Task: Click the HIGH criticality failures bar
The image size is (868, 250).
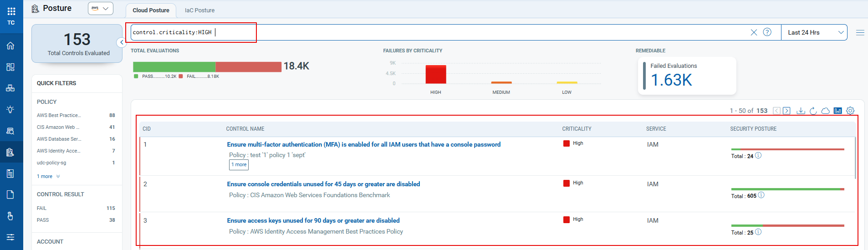Action: tap(436, 74)
